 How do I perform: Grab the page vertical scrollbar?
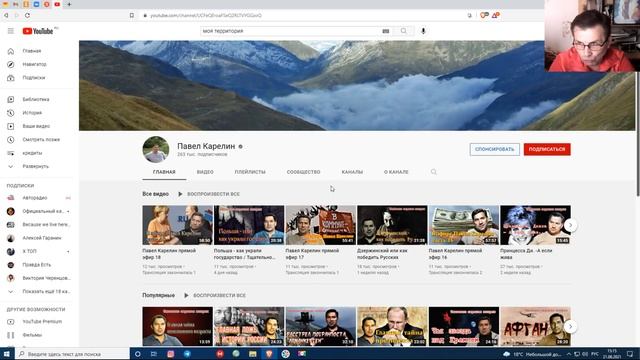pos(638,135)
